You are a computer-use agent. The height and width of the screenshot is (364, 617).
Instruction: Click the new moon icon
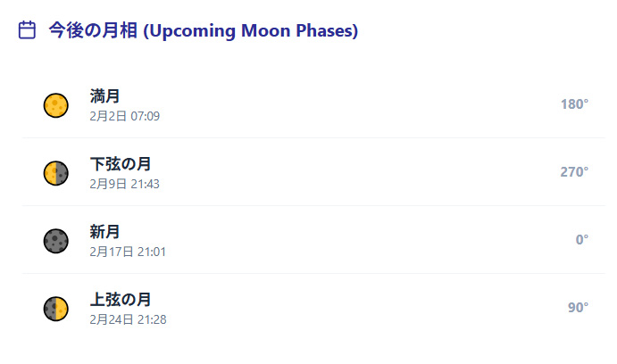click(55, 241)
